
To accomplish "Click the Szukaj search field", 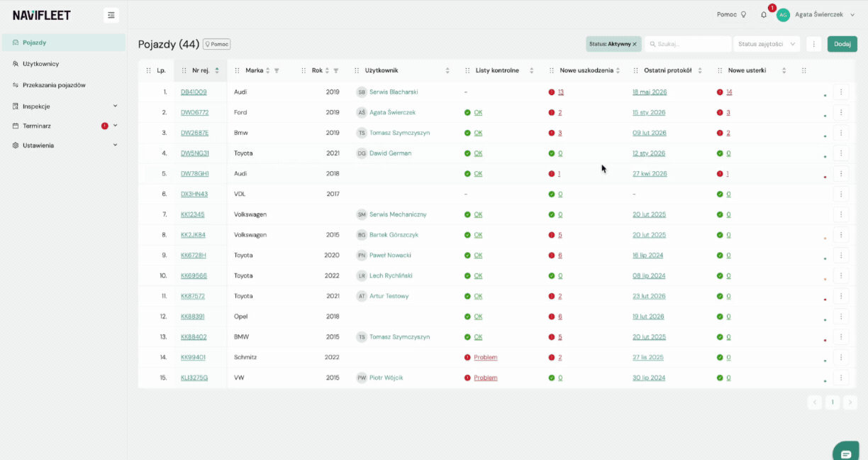I will click(x=688, y=44).
